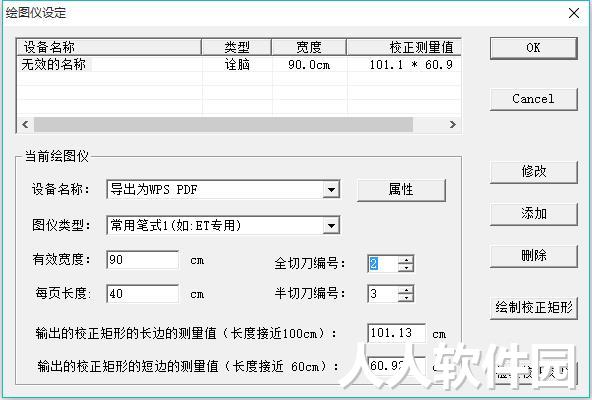
Task: Select the 无效的名称 device row
Action: point(239,65)
